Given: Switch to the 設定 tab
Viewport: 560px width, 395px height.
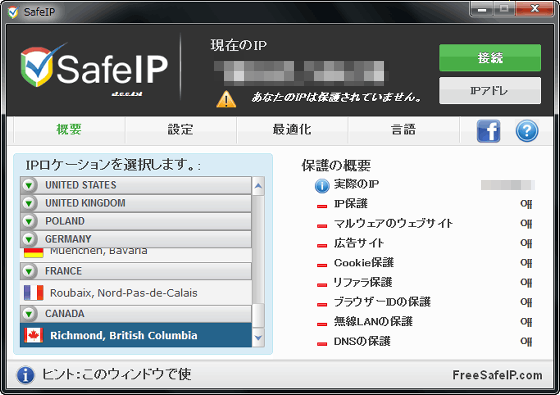Looking at the screenshot, I should [181, 130].
